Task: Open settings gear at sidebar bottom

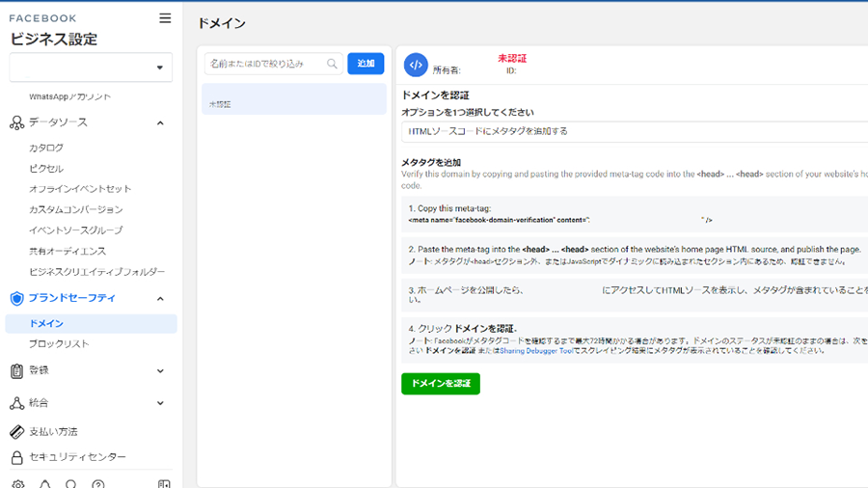Action: pyautogui.click(x=17, y=484)
